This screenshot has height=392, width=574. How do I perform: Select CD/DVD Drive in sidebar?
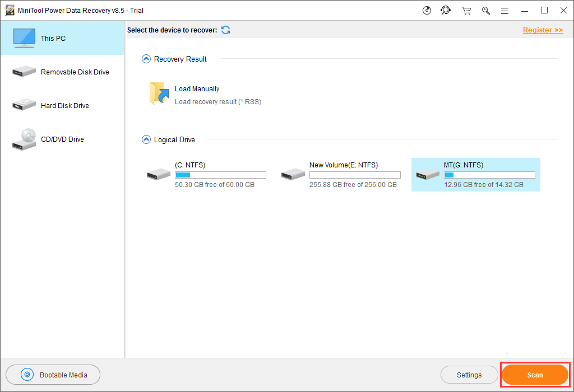tap(63, 139)
